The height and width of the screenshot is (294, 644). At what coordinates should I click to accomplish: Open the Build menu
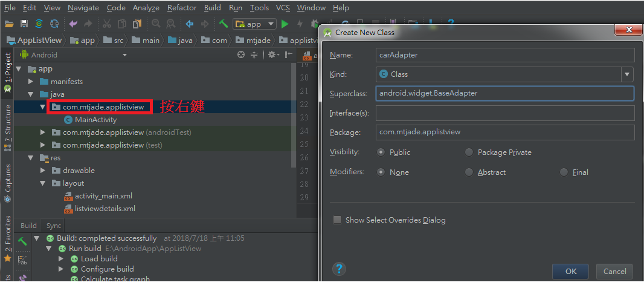click(x=212, y=7)
